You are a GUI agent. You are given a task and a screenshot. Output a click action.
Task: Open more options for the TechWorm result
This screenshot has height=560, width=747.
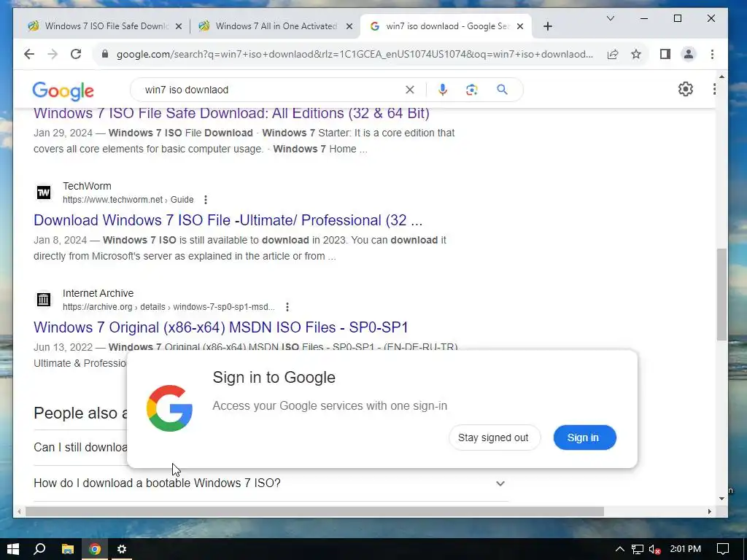205,200
